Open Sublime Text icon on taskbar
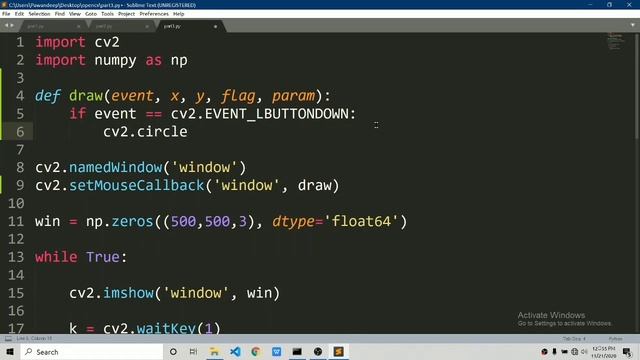The height and width of the screenshot is (360, 640). [338, 352]
